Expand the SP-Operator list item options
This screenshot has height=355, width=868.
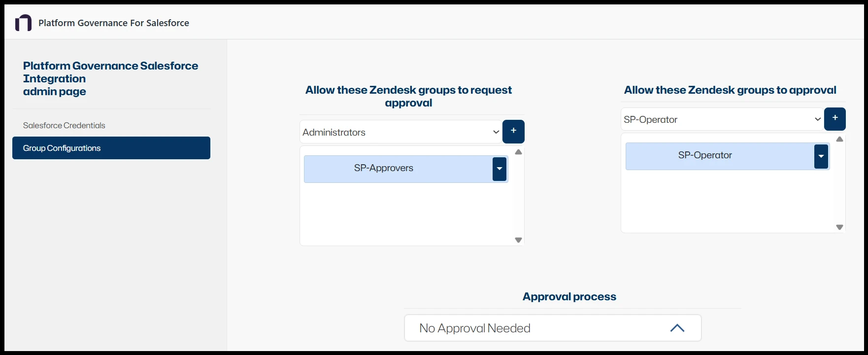tap(821, 156)
